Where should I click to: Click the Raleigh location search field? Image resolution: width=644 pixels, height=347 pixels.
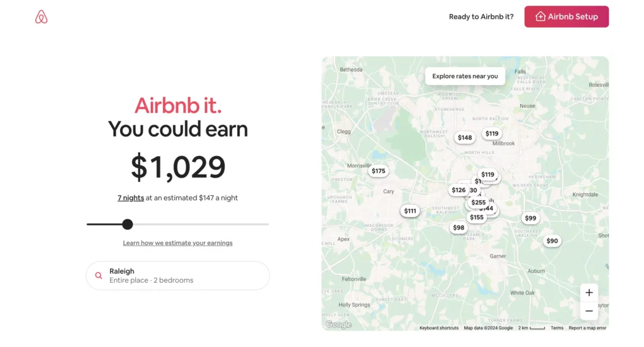tap(178, 276)
